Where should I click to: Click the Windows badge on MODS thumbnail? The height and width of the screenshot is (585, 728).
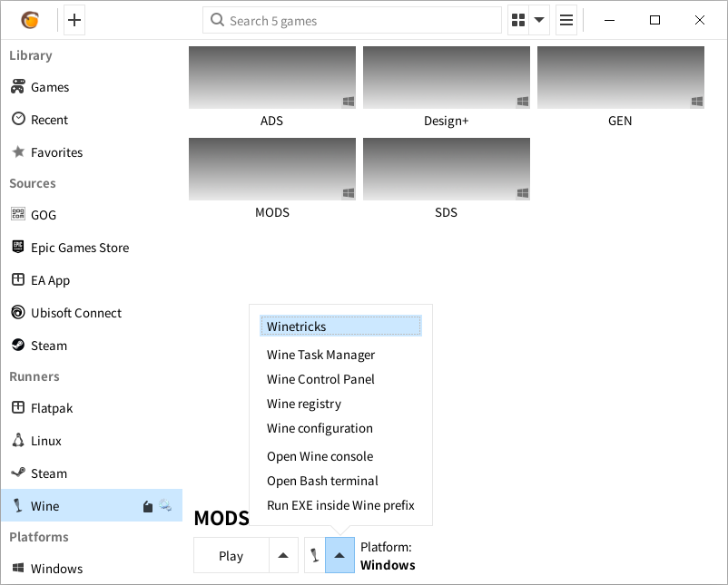(x=349, y=193)
